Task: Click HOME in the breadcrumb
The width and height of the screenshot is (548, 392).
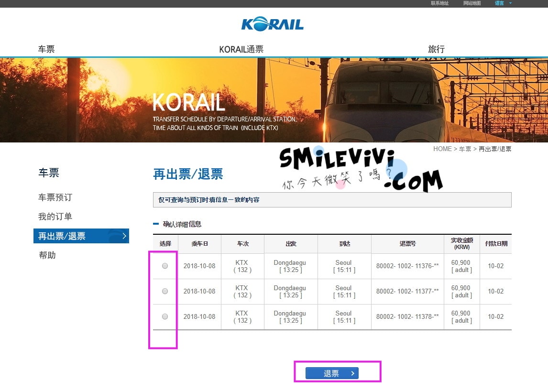Action: (442, 149)
